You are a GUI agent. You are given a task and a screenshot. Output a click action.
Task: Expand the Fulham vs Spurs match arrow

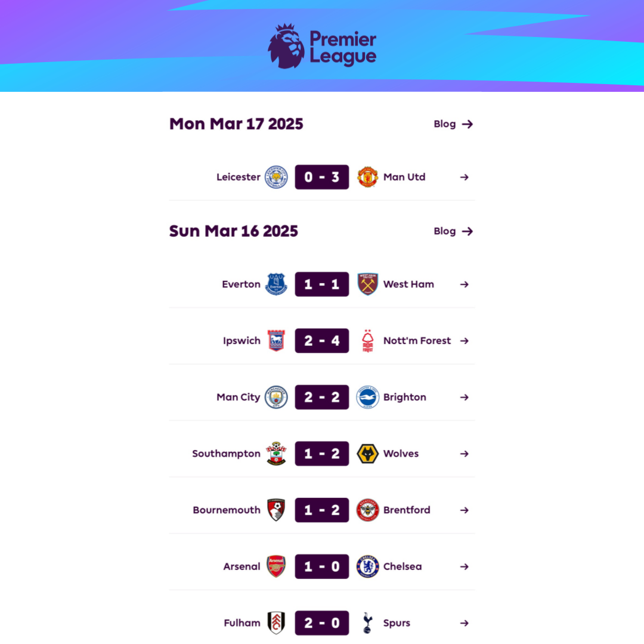[464, 623]
